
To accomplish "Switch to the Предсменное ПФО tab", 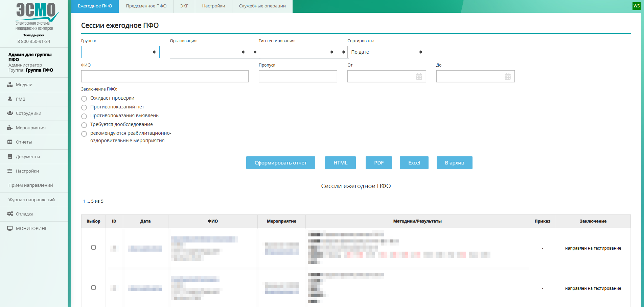I will pyautogui.click(x=146, y=6).
